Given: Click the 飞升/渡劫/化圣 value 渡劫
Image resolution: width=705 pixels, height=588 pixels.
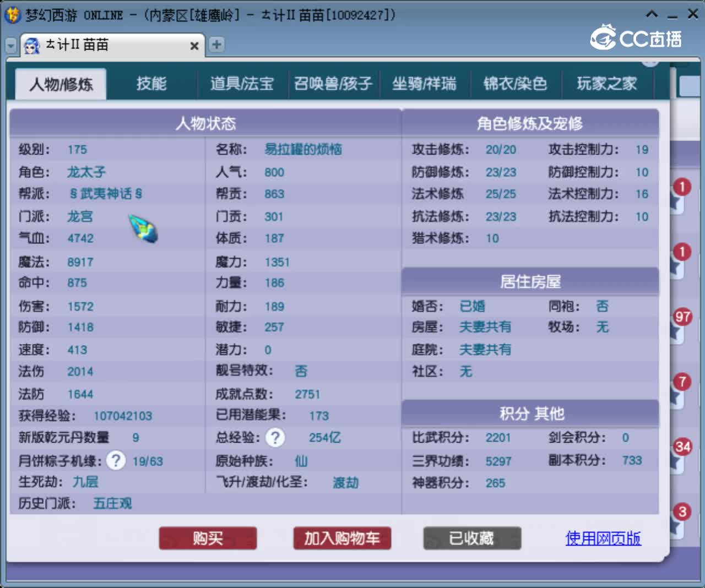Looking at the screenshot, I should click(345, 483).
